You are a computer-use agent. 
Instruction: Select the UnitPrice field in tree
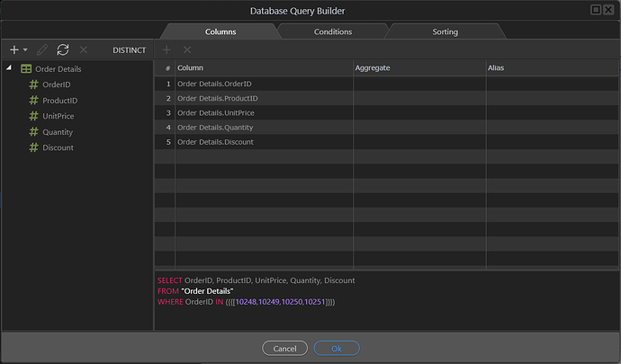coord(58,116)
